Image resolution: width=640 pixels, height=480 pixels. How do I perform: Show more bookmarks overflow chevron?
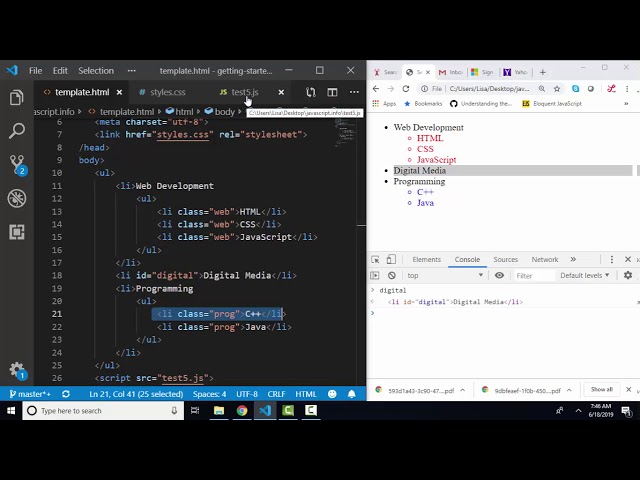(x=626, y=104)
